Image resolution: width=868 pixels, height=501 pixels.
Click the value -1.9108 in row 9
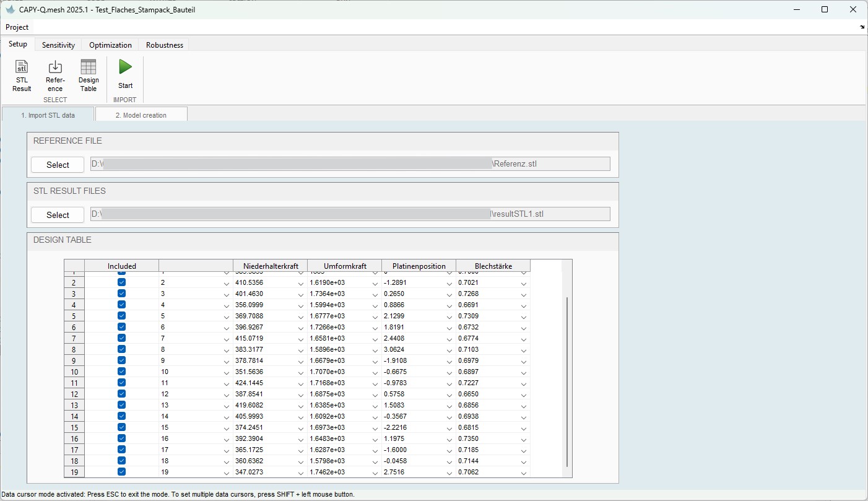point(396,360)
